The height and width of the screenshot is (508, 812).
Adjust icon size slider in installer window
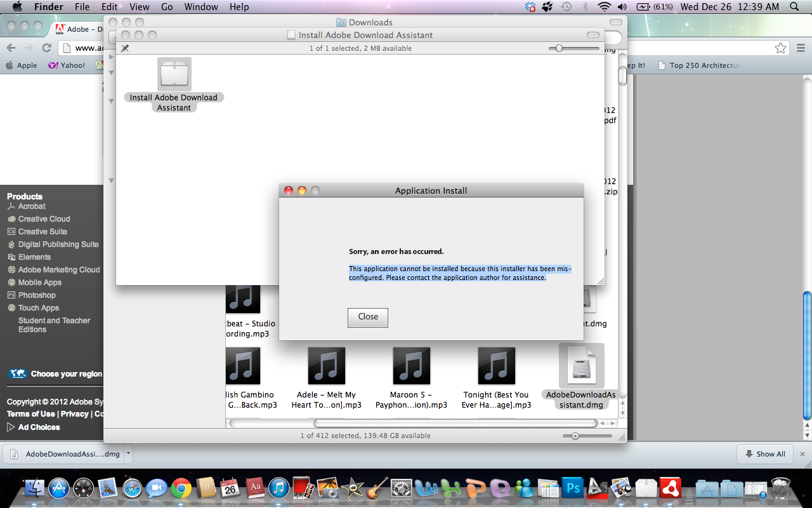coord(574,48)
